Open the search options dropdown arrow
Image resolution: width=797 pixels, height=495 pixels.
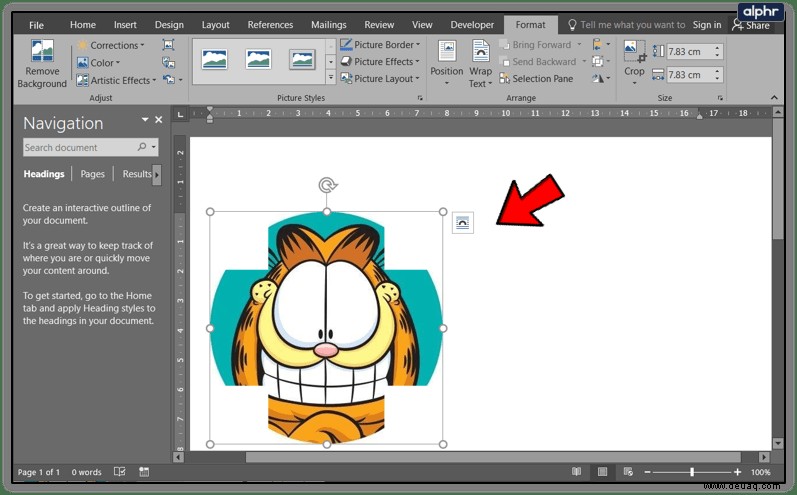(154, 147)
